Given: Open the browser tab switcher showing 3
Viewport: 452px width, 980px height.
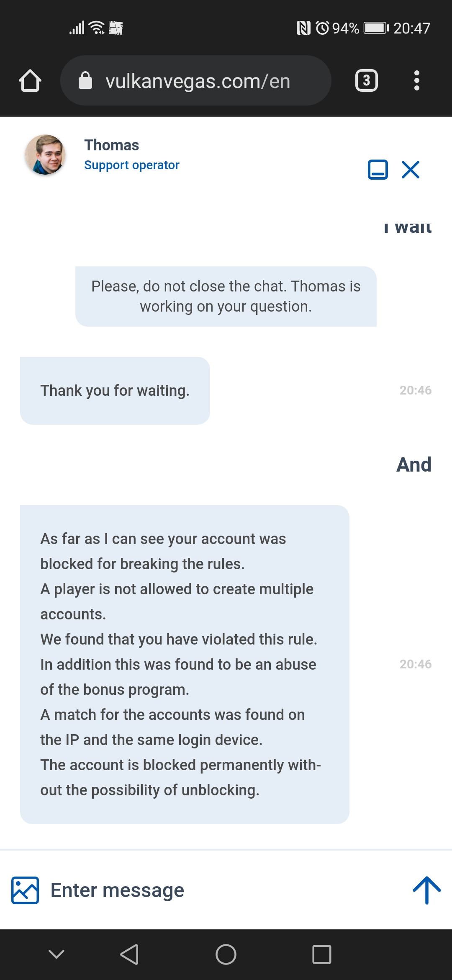Looking at the screenshot, I should coord(366,80).
